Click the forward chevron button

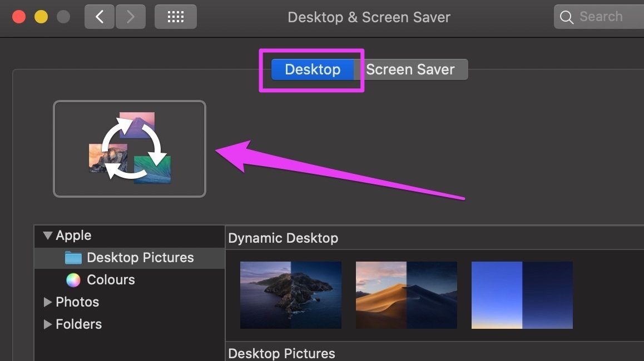coord(131,17)
